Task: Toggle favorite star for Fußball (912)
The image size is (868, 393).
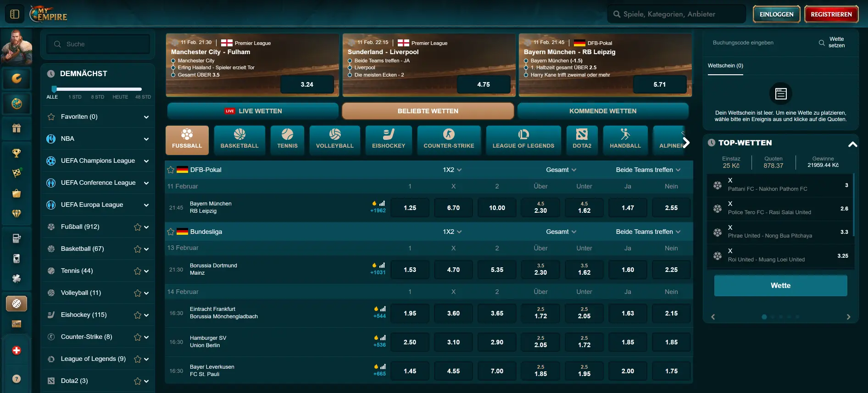Action: [137, 227]
